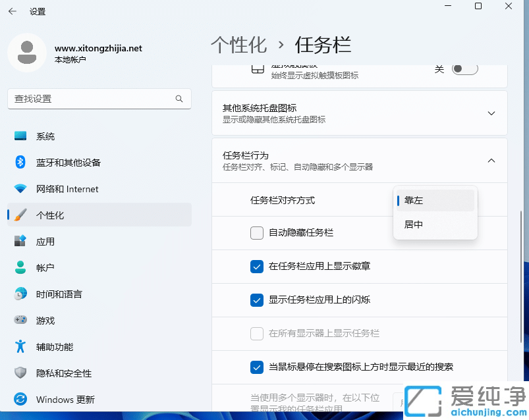Screen dimensions: 529x420
Task: Click 任务栏行为 header text
Action: (x=246, y=155)
